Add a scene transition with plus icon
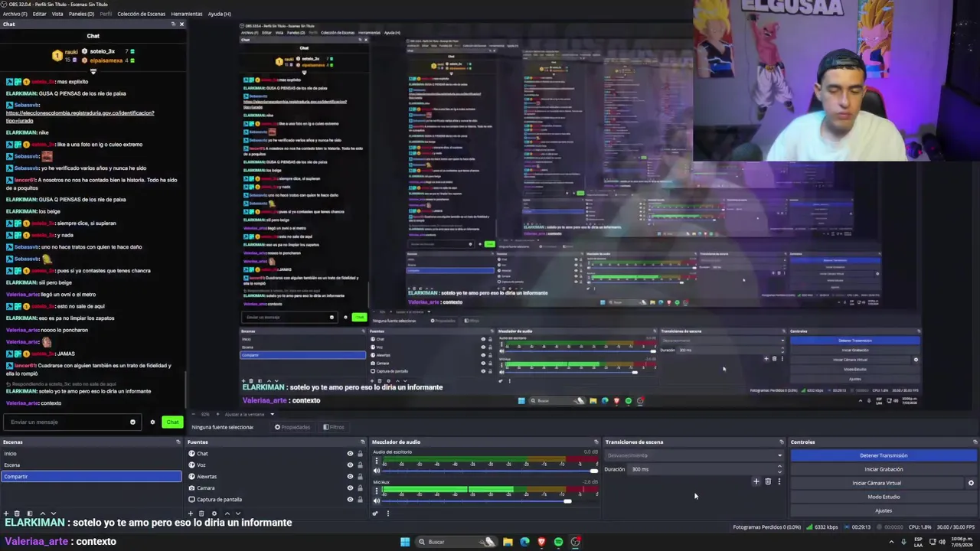Screen dimensions: 980x551 [x=756, y=481]
